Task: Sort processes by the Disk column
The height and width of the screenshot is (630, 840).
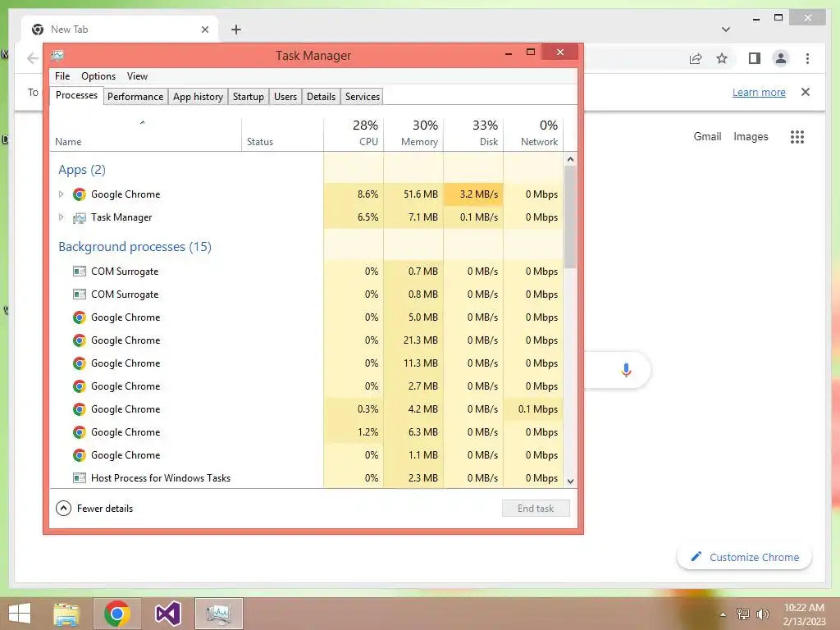Action: pos(473,133)
